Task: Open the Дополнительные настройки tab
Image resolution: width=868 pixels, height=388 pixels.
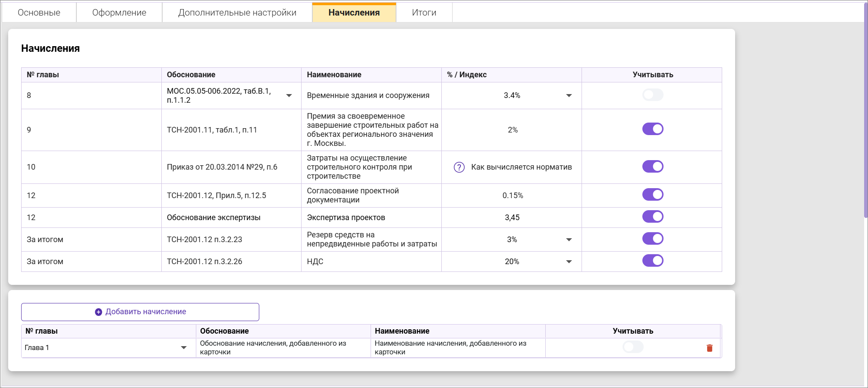Action: click(237, 13)
